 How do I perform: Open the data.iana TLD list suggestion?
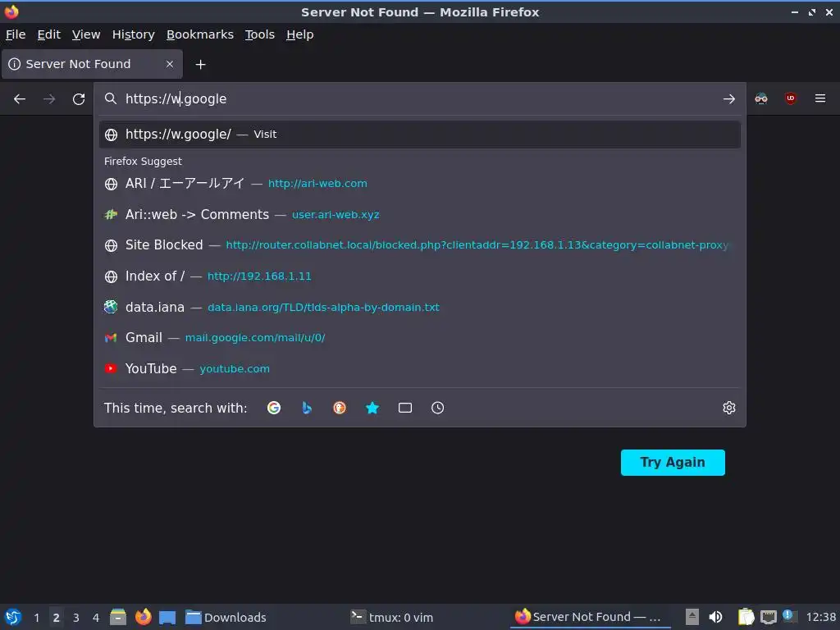419,308
